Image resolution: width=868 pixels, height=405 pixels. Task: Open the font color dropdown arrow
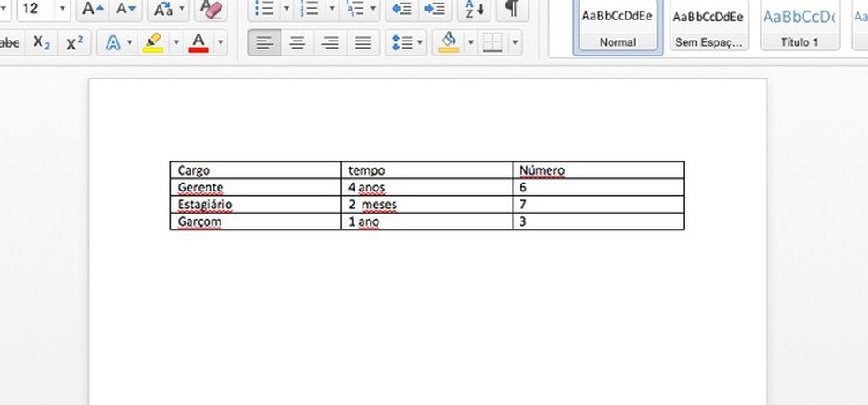click(221, 42)
